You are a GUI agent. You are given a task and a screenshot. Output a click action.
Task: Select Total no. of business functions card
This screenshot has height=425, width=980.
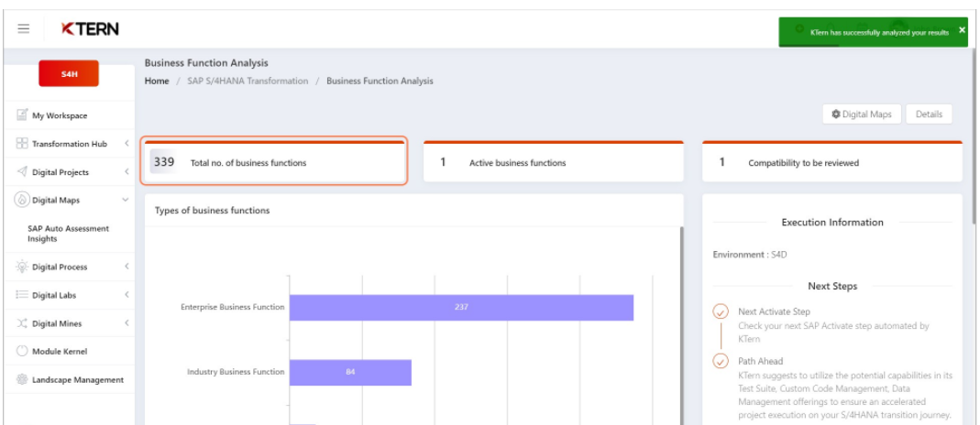[x=274, y=161]
